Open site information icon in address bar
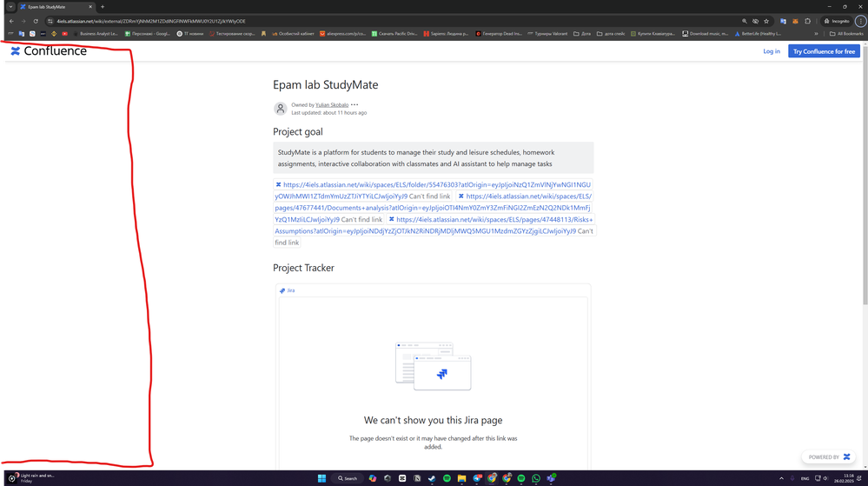Screen dimensions: 868x486 pos(50,21)
